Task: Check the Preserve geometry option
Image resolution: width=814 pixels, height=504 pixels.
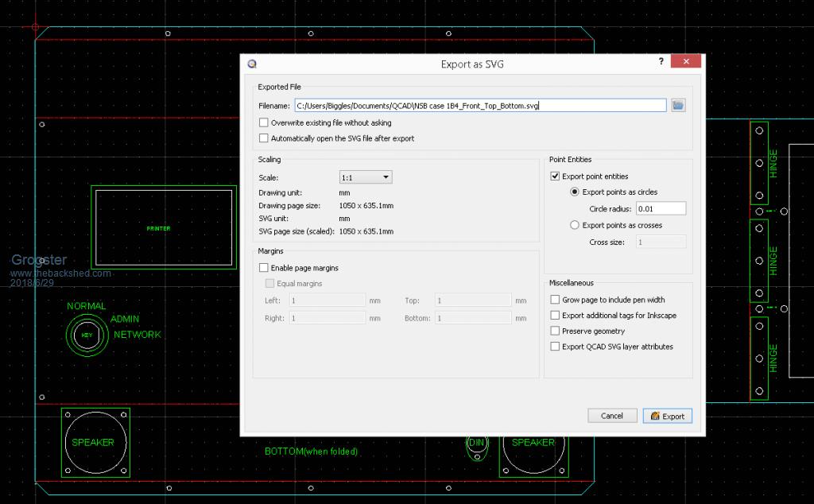Action: [555, 331]
